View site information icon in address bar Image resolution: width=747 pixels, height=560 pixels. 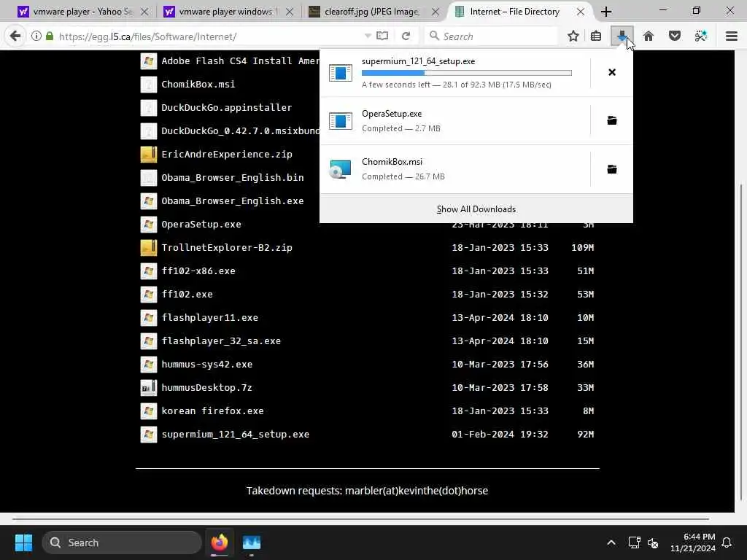point(36,36)
